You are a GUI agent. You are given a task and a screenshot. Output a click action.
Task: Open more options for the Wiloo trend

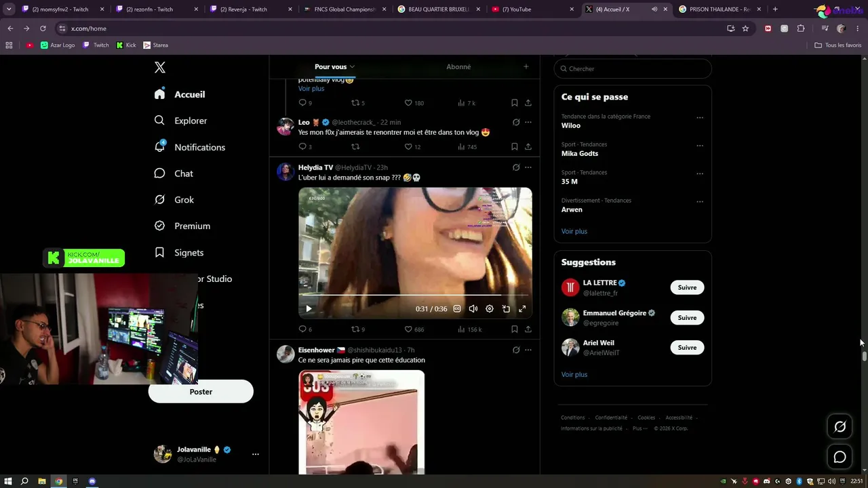click(700, 118)
